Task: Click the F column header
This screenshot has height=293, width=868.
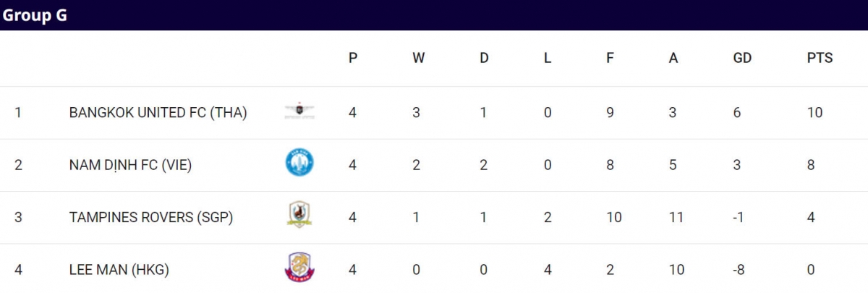Action: point(610,58)
